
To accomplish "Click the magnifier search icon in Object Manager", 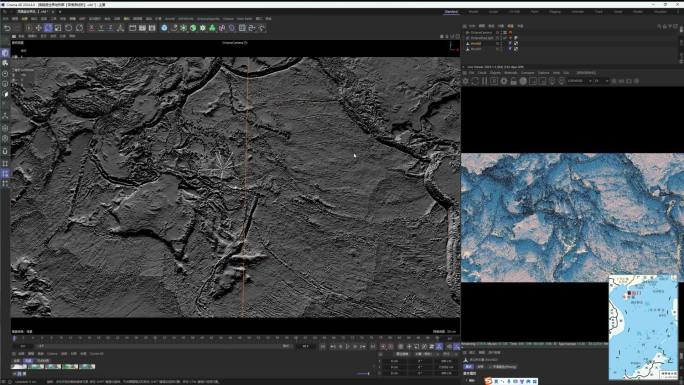I will (659, 26).
